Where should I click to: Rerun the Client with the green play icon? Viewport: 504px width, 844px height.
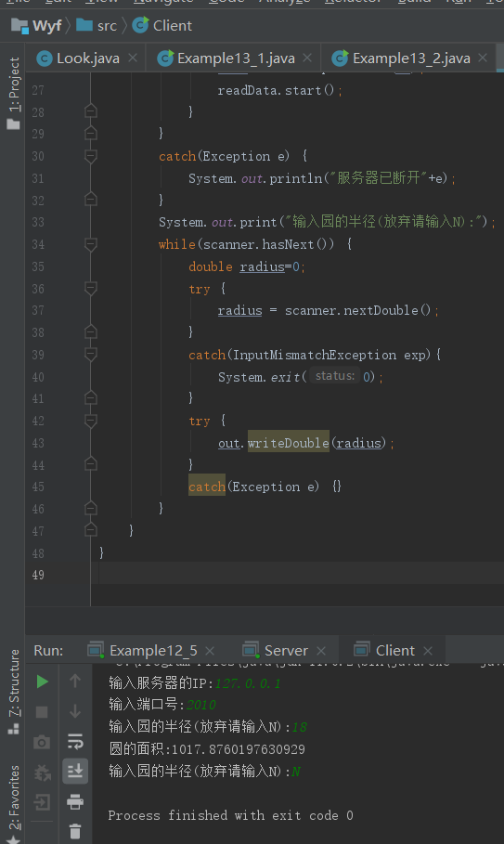[x=43, y=682]
